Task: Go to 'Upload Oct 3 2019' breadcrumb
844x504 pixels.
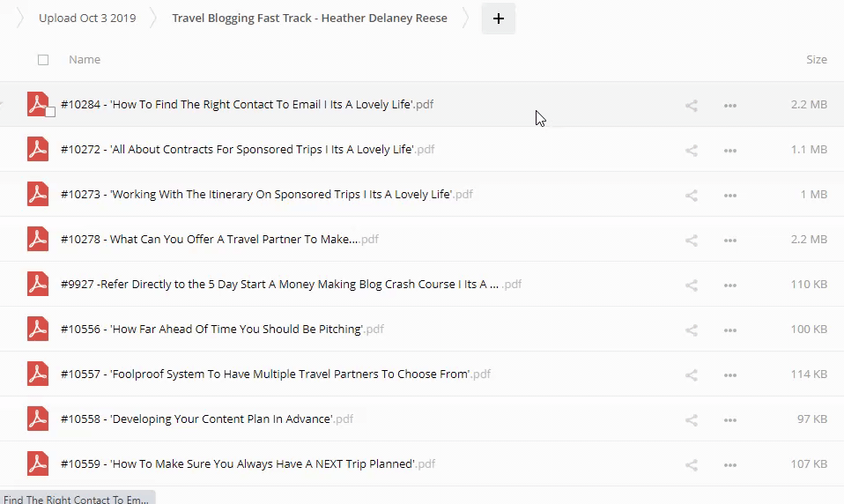Action: tap(87, 19)
